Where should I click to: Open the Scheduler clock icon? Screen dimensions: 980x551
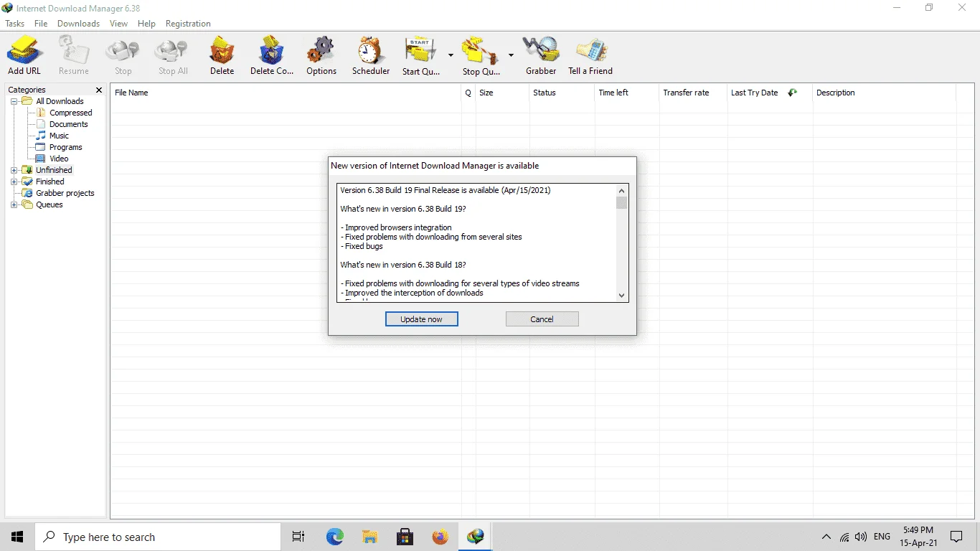[371, 55]
